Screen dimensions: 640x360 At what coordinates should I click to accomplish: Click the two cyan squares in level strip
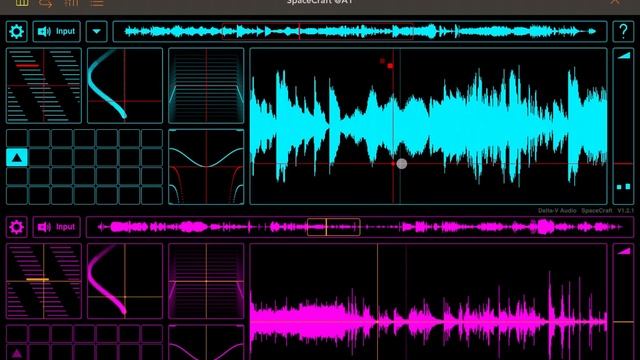(623, 187)
